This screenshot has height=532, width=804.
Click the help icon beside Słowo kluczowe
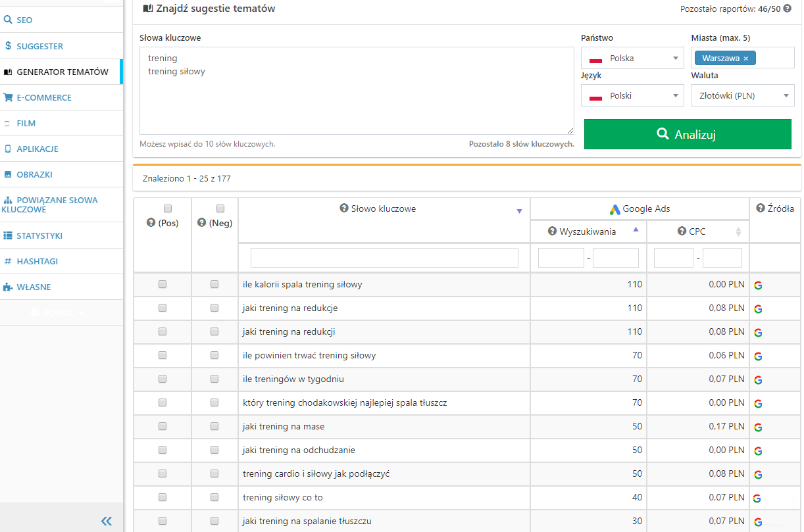(x=343, y=208)
